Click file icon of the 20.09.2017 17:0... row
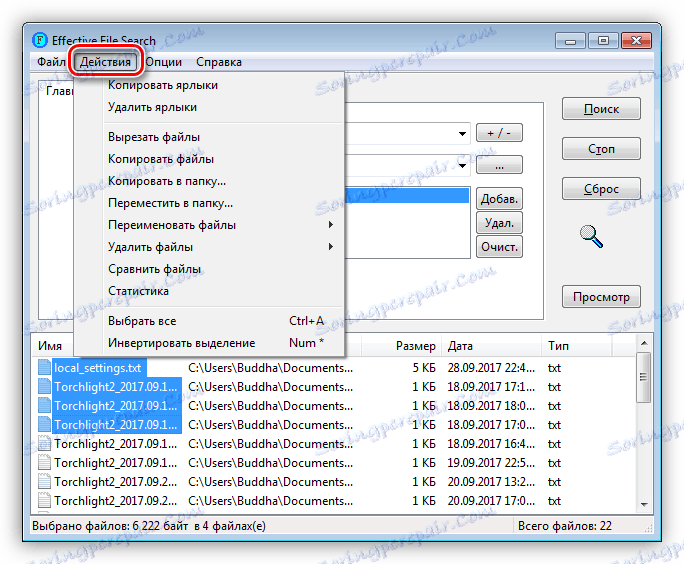The width and height of the screenshot is (684, 564). tap(44, 501)
